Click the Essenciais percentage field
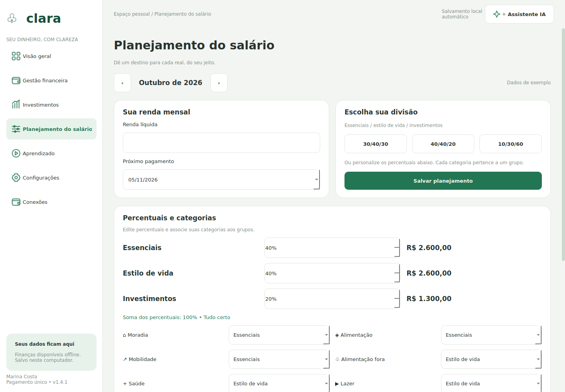The image size is (565, 392). pyautogui.click(x=332, y=248)
